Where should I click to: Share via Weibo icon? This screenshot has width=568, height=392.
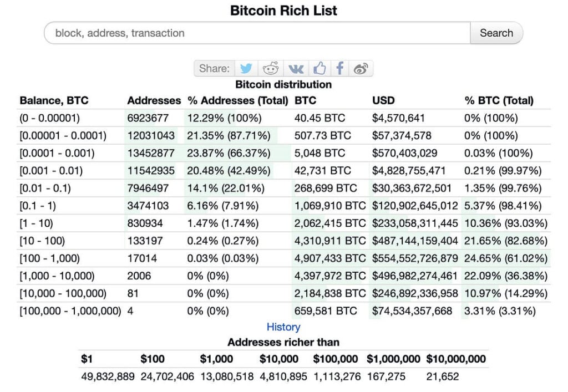pos(361,68)
